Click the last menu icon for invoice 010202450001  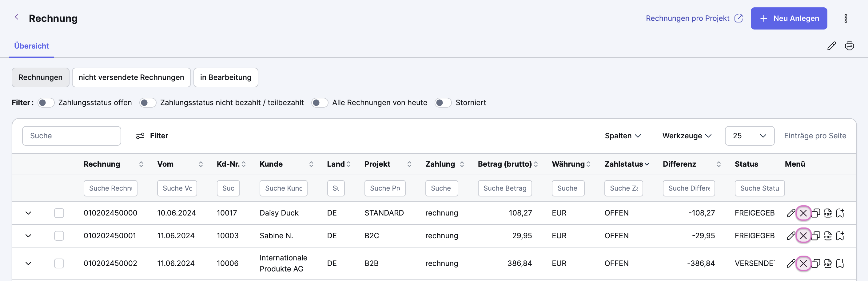point(840,235)
